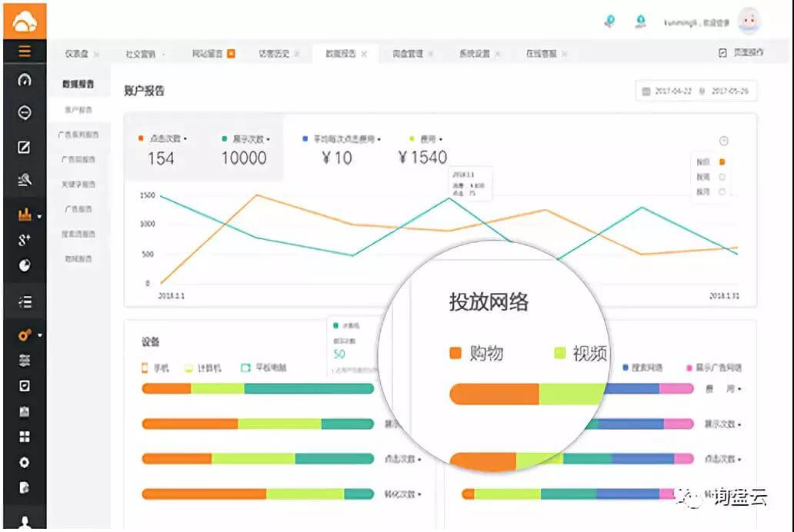Open the chat bubble icon in sidebar
Viewport: 794px width, 532px height.
25,112
